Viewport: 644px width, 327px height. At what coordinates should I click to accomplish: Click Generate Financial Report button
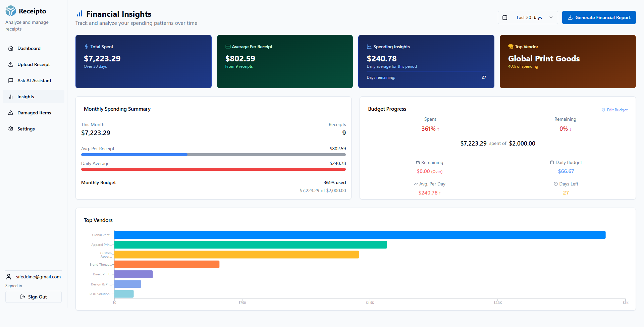(x=599, y=17)
